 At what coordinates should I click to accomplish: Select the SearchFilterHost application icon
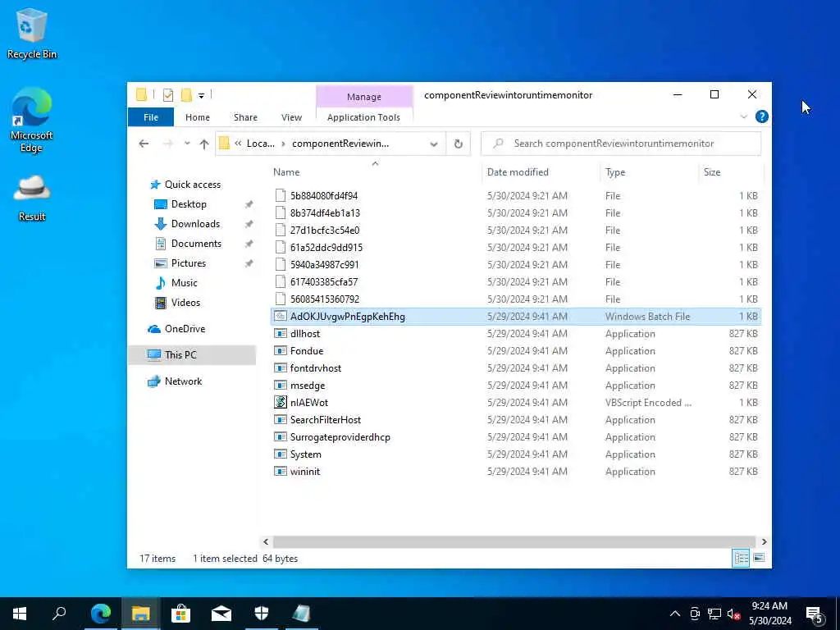pos(281,420)
